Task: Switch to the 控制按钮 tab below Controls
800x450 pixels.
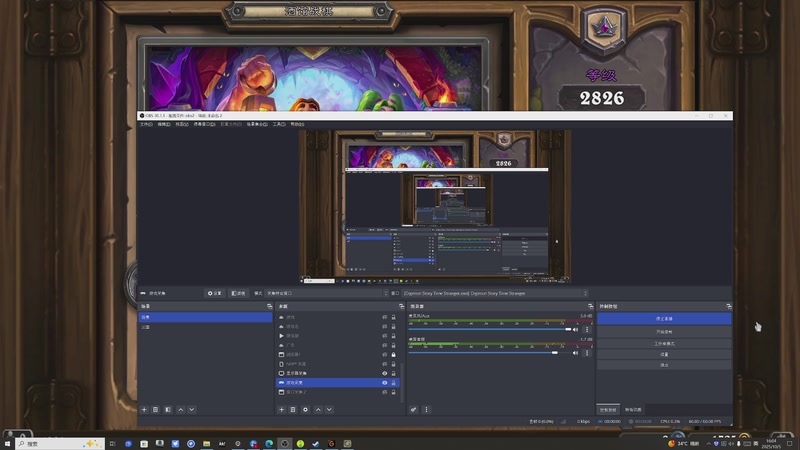Action: [608, 410]
